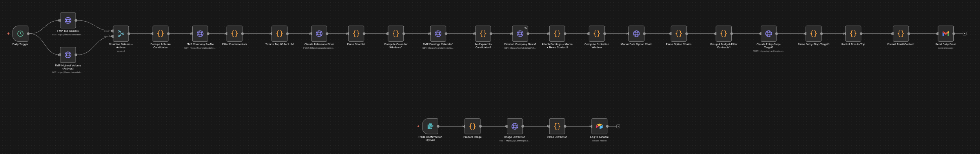Open the Image Extraction HTTP node
Screen dimensions: 980x154
515,126
